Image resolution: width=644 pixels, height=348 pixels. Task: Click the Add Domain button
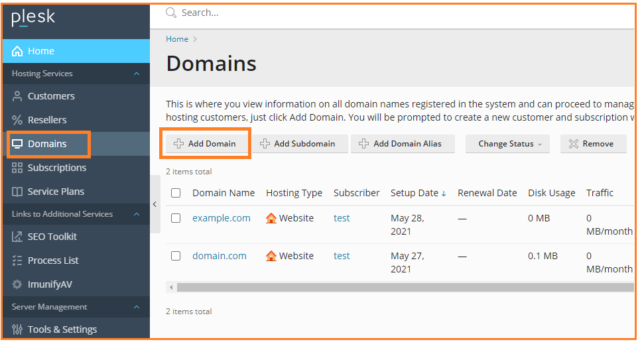[206, 144]
